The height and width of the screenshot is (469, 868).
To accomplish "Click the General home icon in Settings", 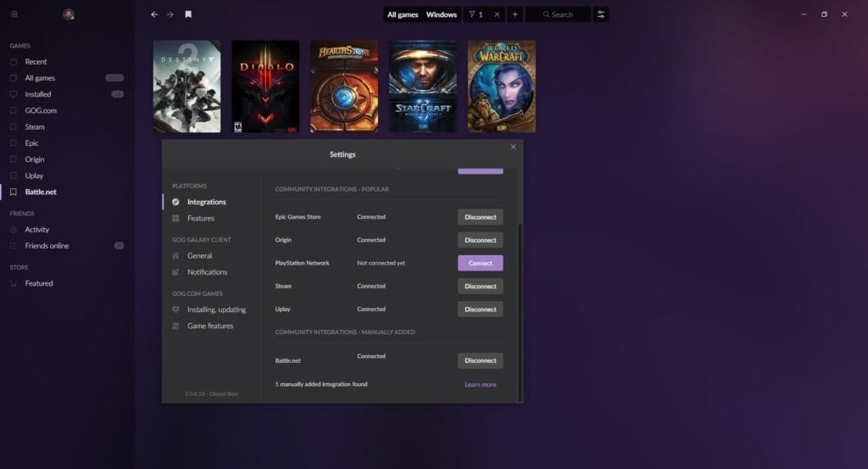I will tap(175, 256).
